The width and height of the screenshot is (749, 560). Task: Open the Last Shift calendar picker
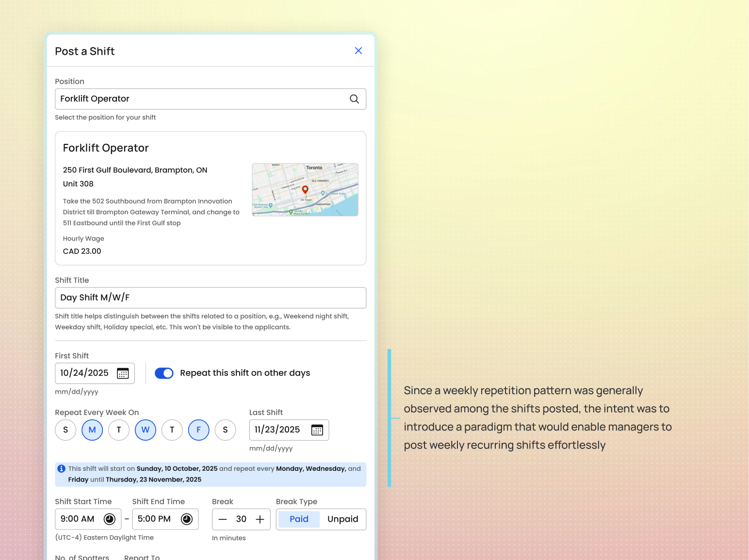tap(317, 430)
